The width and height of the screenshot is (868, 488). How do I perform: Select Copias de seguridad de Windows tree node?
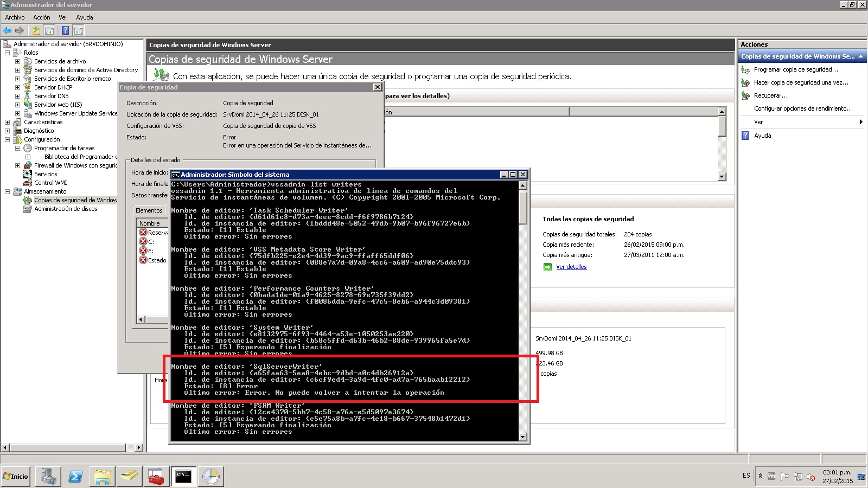click(x=75, y=200)
